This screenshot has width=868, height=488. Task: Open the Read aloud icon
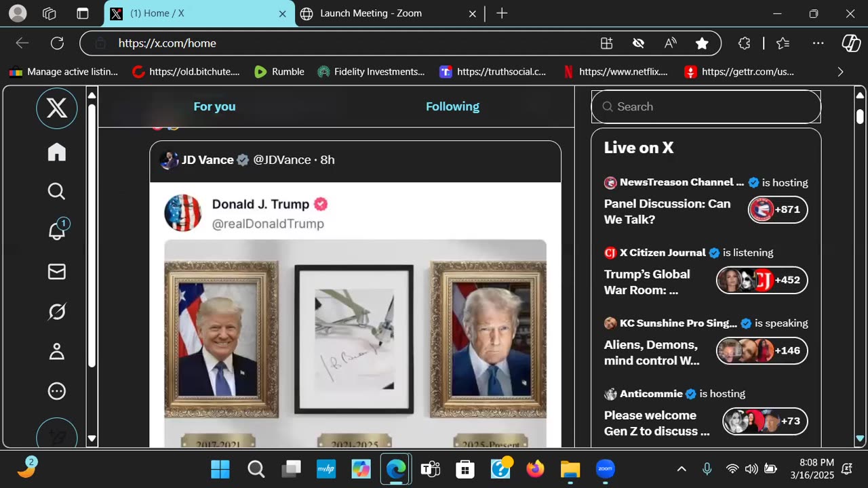(x=670, y=43)
